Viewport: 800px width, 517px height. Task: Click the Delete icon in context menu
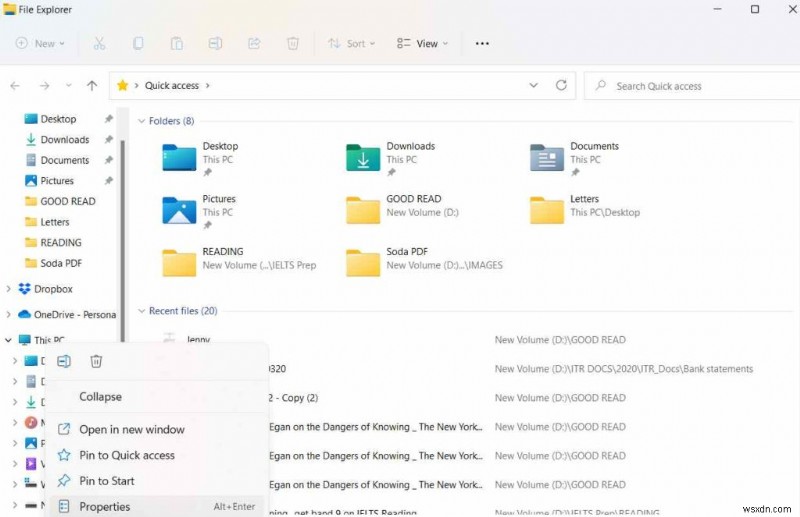96,361
